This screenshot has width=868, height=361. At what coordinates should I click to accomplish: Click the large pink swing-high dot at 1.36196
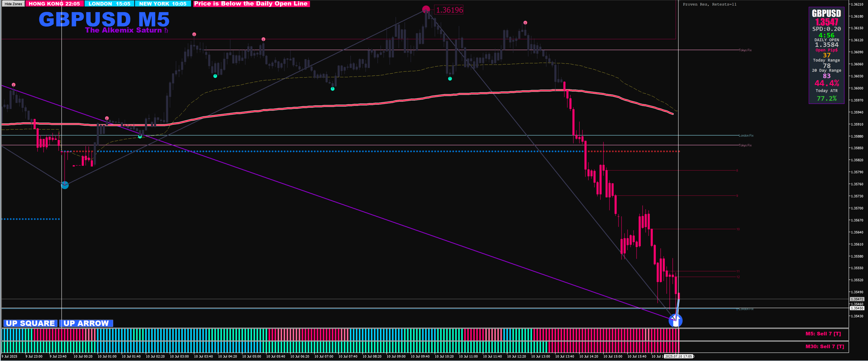pyautogui.click(x=426, y=9)
